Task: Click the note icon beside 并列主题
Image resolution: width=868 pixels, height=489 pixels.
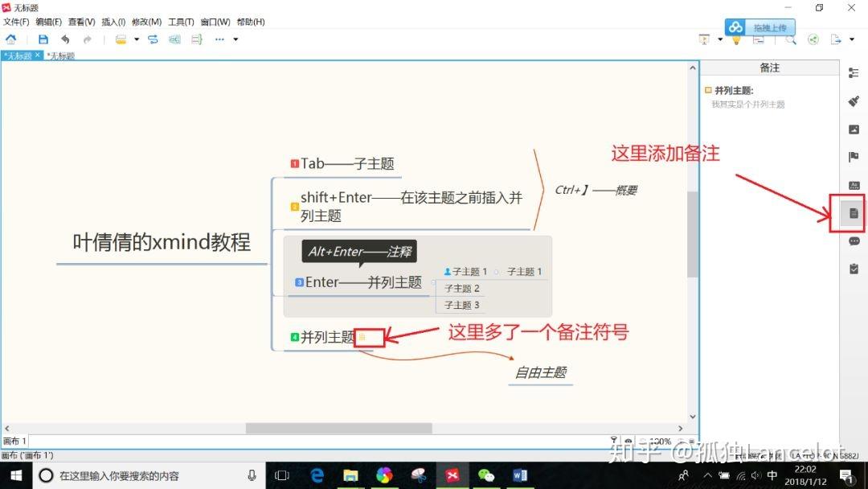Action: [x=362, y=337]
